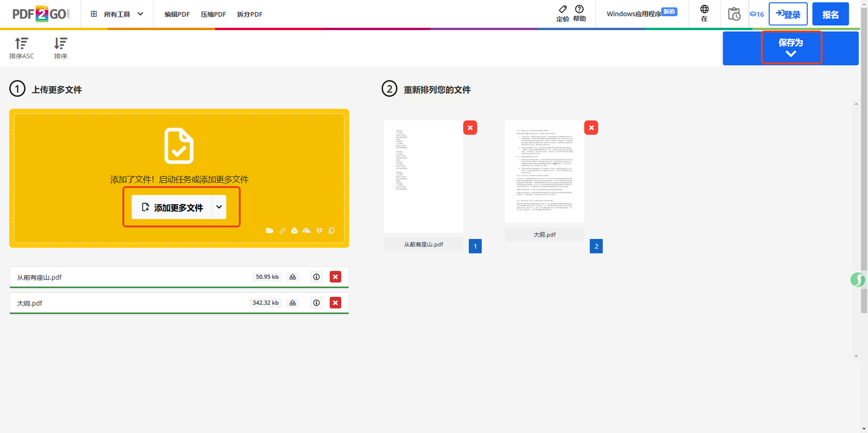Screen dimensions: 868x433
Task: Delete 大纲.pdf from file list
Action: [x=336, y=303]
